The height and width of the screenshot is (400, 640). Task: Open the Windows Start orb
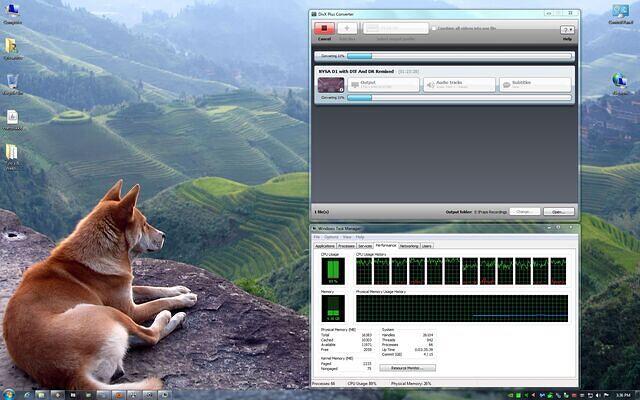[9, 393]
